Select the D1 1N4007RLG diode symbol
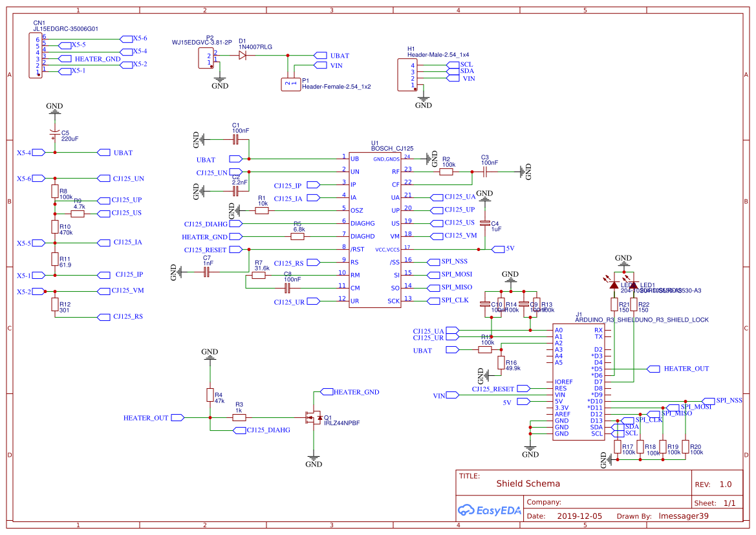This screenshot has width=756, height=535. tap(243, 56)
